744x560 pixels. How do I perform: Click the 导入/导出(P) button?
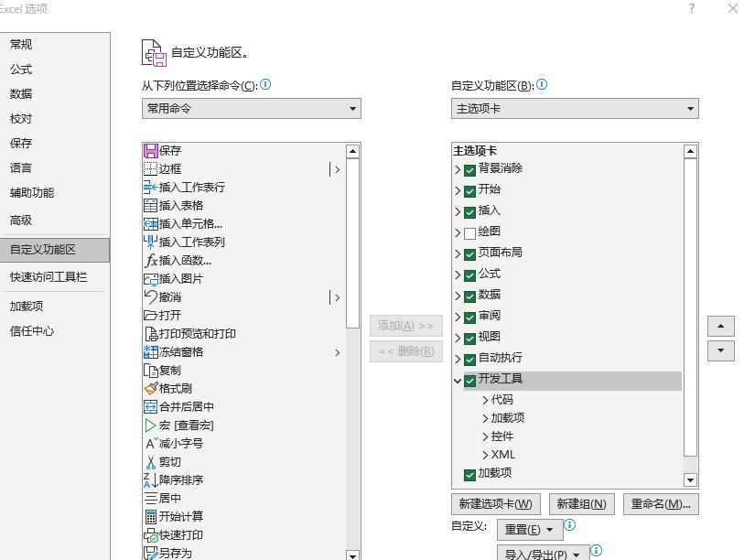coord(543,554)
